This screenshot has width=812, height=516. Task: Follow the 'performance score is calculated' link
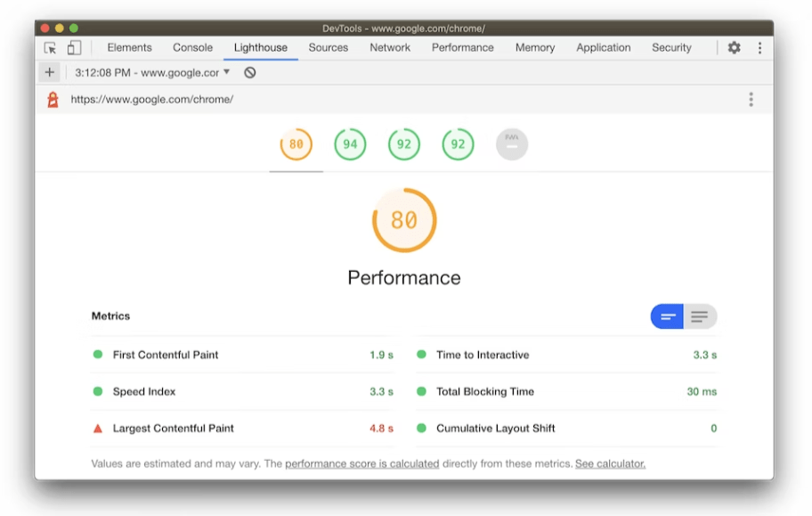click(x=361, y=463)
